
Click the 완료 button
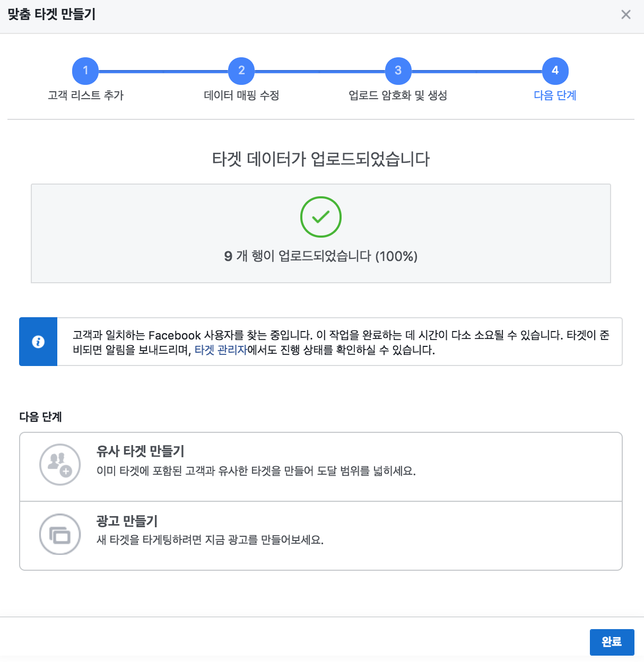(611, 642)
